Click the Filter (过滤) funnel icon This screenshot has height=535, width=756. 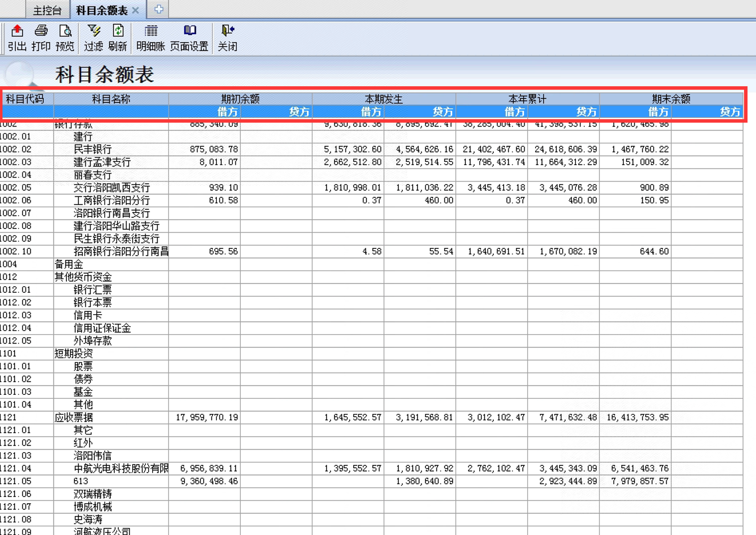click(93, 31)
